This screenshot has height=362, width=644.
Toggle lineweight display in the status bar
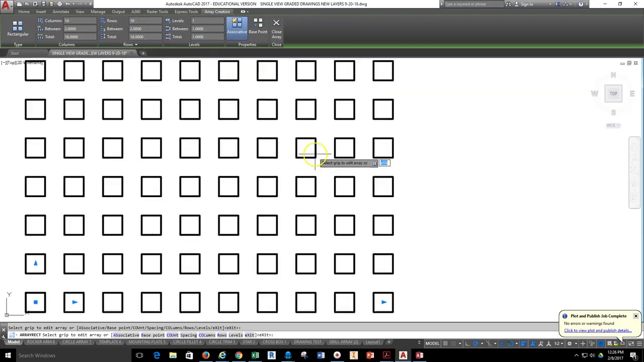tap(523, 343)
